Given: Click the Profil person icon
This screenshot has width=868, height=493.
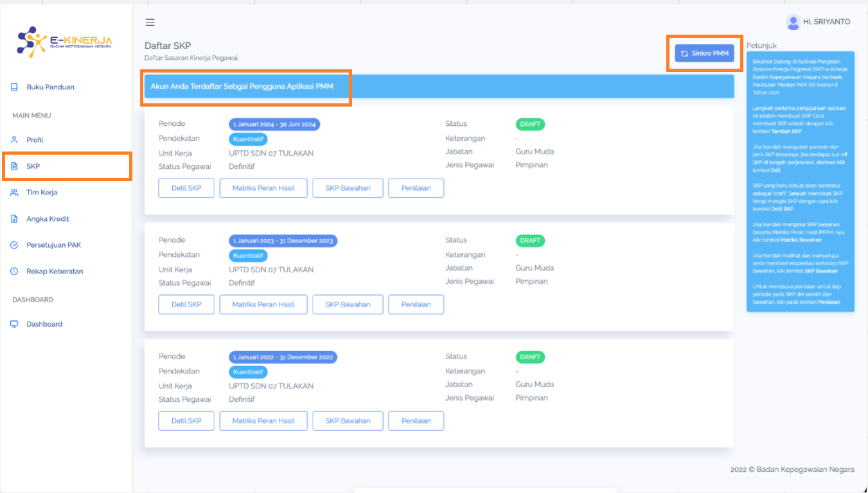Looking at the screenshot, I should click(14, 140).
